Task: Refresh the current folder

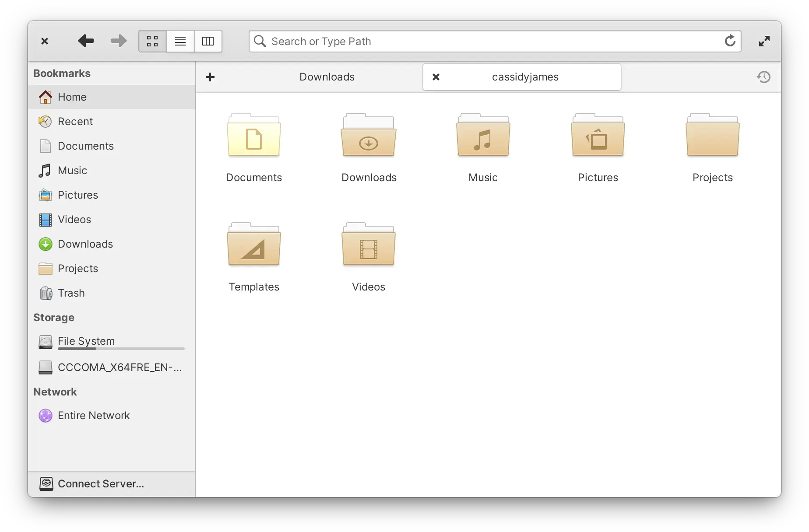Action: click(730, 41)
